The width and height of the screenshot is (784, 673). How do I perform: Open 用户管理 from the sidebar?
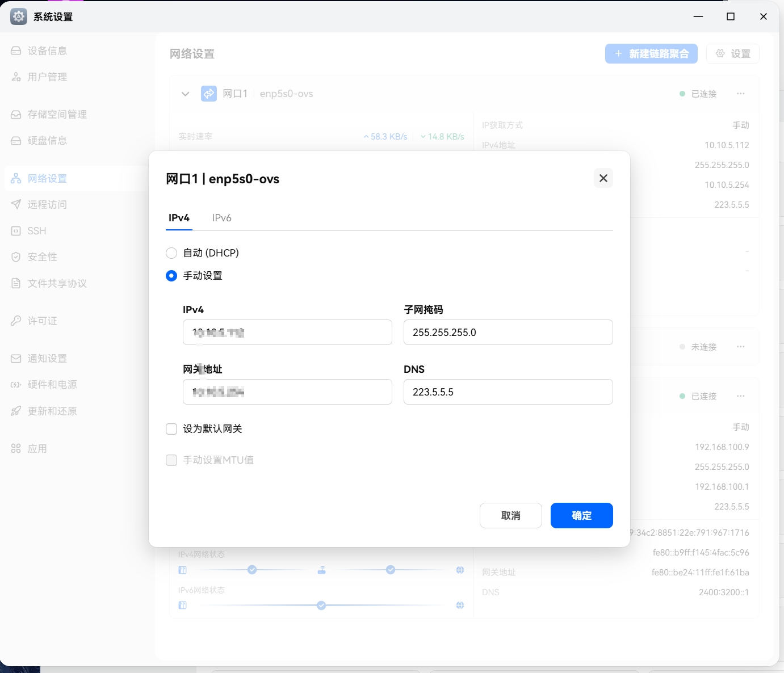[47, 77]
